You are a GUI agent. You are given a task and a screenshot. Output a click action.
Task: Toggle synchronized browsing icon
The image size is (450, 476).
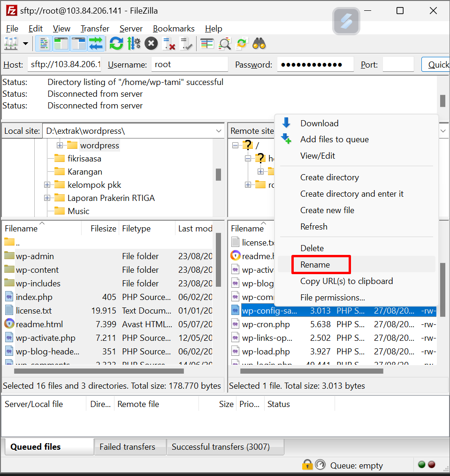(x=242, y=44)
